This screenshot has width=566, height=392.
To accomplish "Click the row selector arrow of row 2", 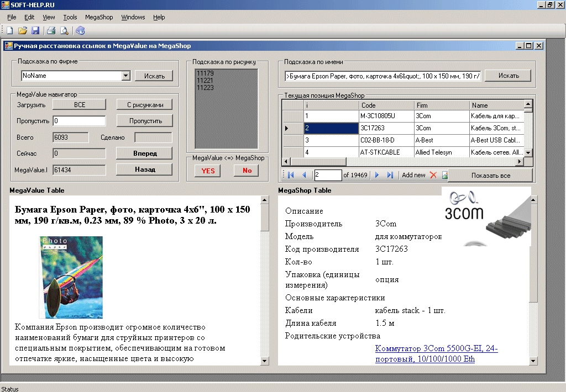I will [x=293, y=128].
